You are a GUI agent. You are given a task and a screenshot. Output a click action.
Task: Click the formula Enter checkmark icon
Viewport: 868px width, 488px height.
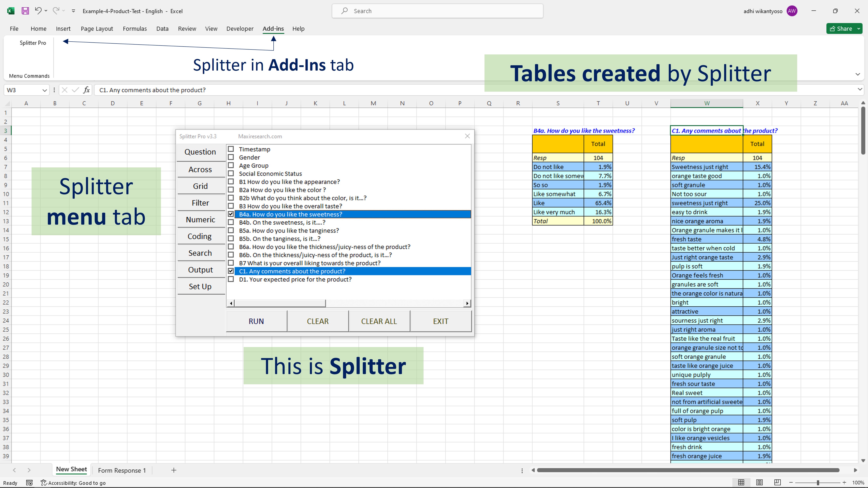[x=76, y=90]
